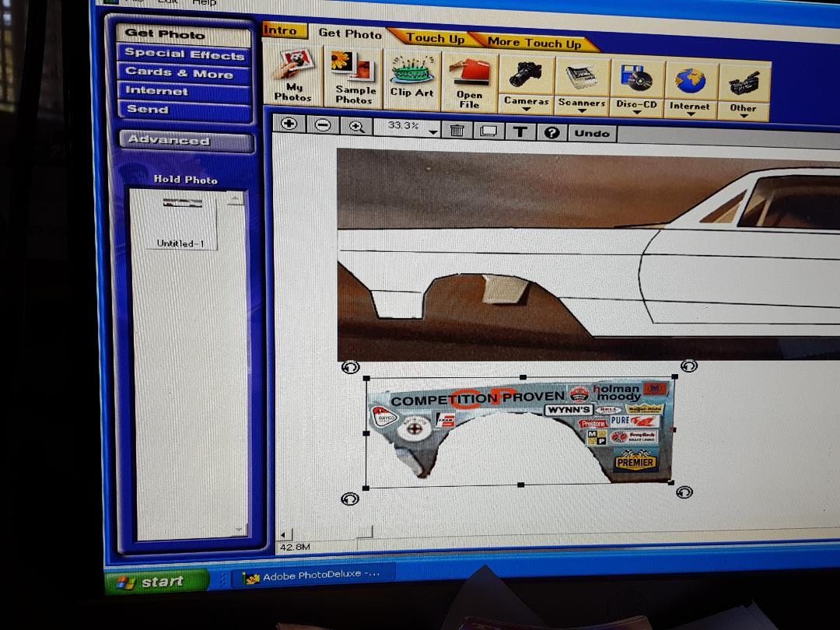Click the Hold Photo scrollbar up arrow
The width and height of the screenshot is (840, 630).
click(x=235, y=199)
